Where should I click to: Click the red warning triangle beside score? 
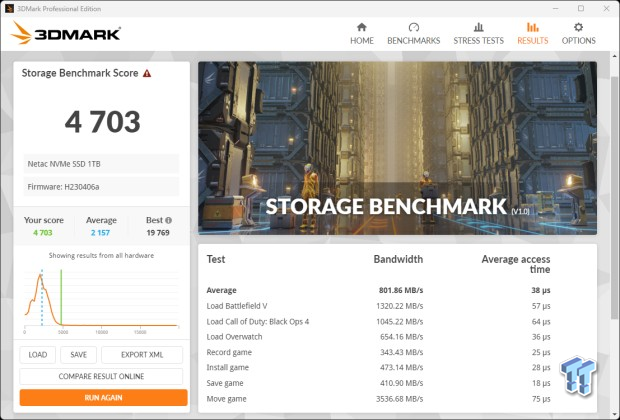(147, 73)
